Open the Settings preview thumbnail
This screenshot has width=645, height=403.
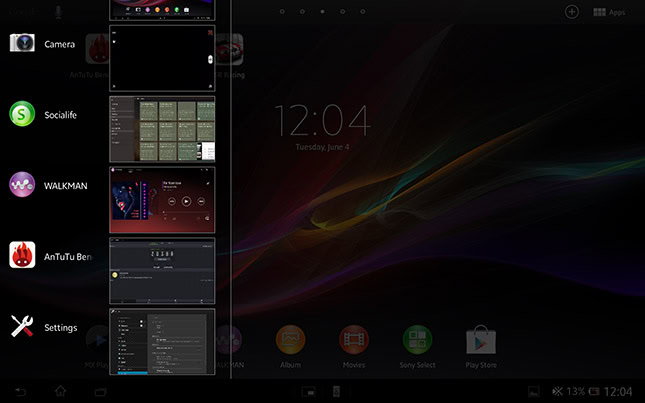coord(162,341)
